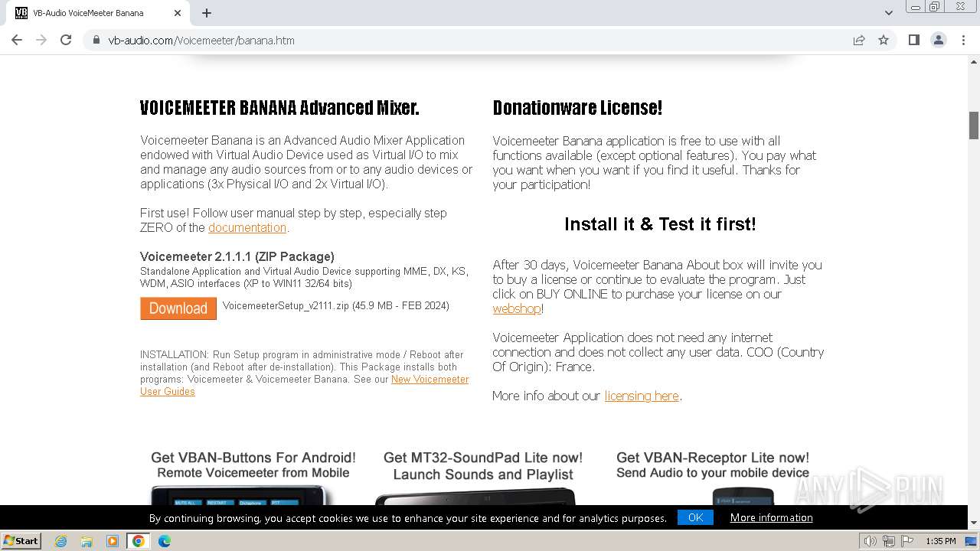Close the VB-Audio VoiceMeeter Banana tab

click(178, 13)
